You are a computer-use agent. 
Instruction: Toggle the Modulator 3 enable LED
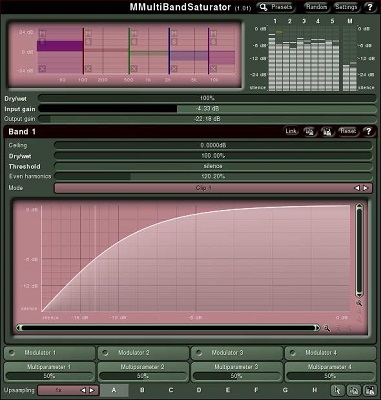coord(199,353)
